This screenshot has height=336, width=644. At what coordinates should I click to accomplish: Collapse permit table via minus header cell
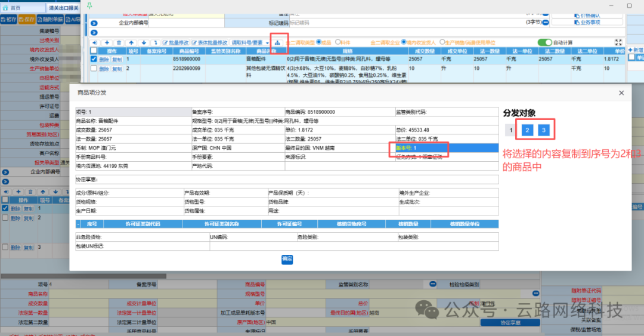[x=78, y=224]
